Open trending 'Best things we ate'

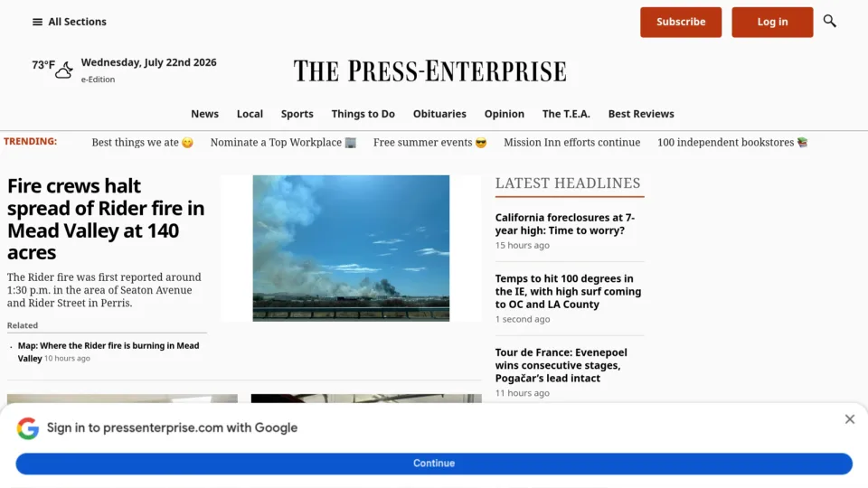(x=142, y=143)
